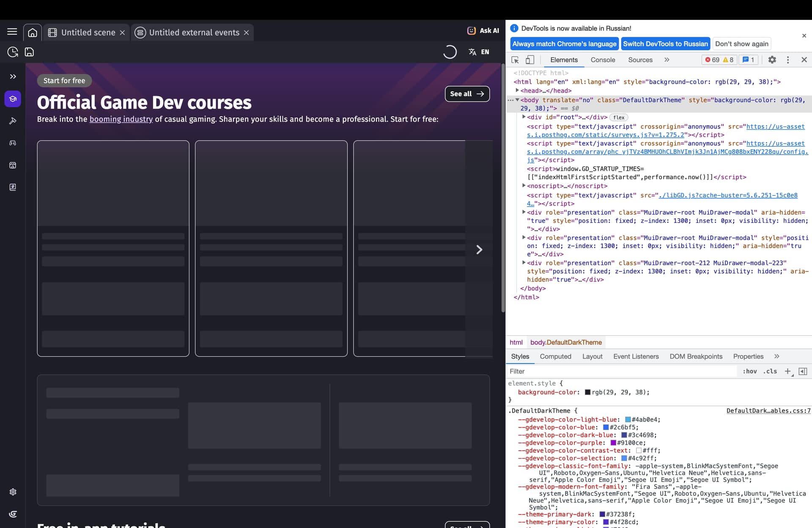
Task: Open the booming industry link
Action: (121, 119)
